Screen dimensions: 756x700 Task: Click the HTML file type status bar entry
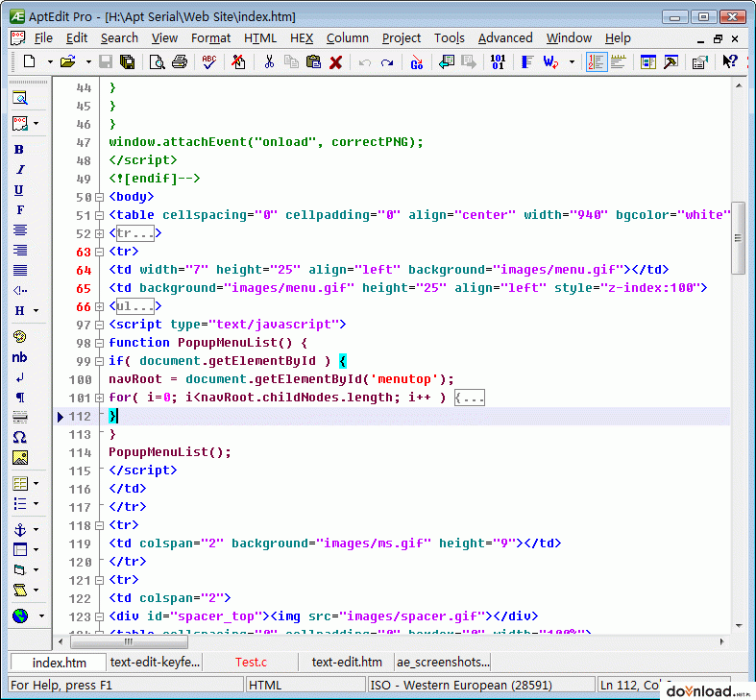(305, 685)
